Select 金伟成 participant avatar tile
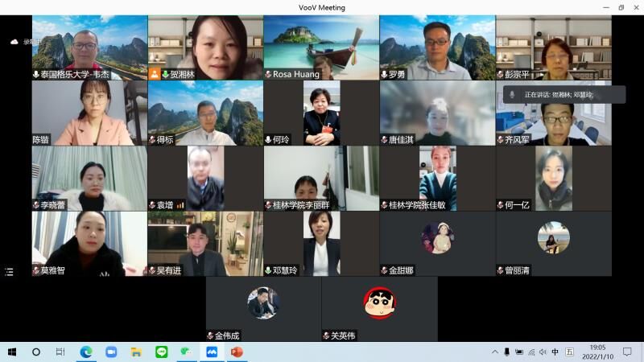The height and width of the screenshot is (362, 644). point(263,303)
